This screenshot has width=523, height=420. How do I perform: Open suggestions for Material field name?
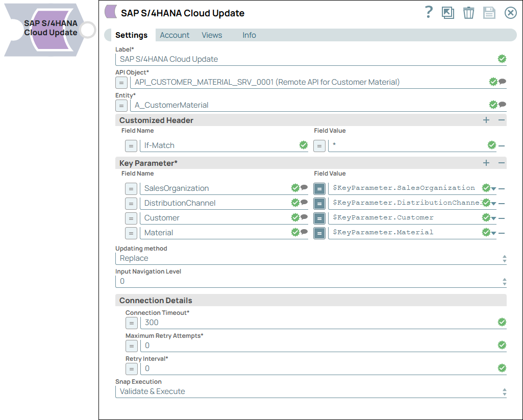tap(304, 232)
